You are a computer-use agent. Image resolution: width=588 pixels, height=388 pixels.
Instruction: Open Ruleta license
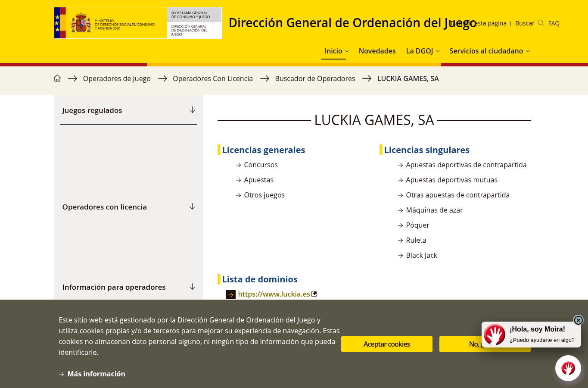click(x=416, y=240)
